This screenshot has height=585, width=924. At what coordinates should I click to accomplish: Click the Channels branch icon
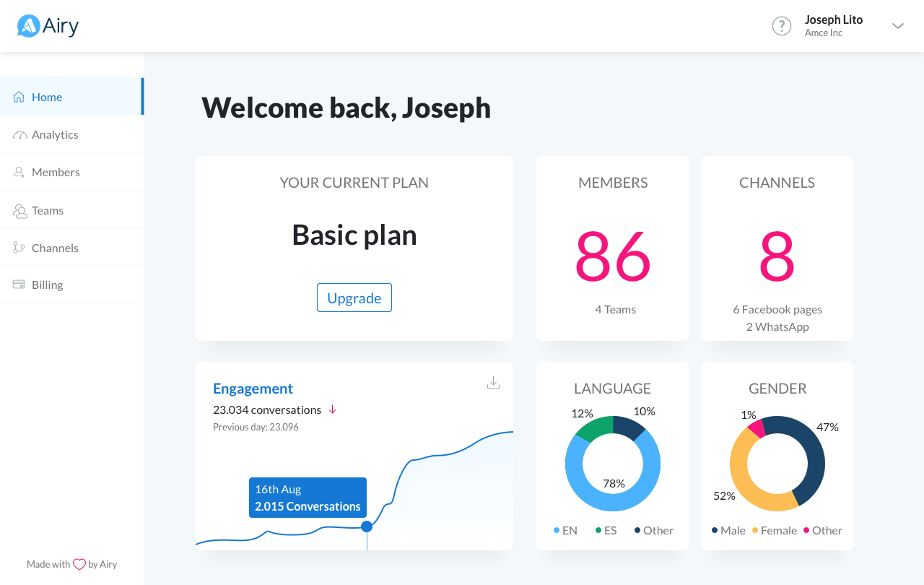click(19, 248)
